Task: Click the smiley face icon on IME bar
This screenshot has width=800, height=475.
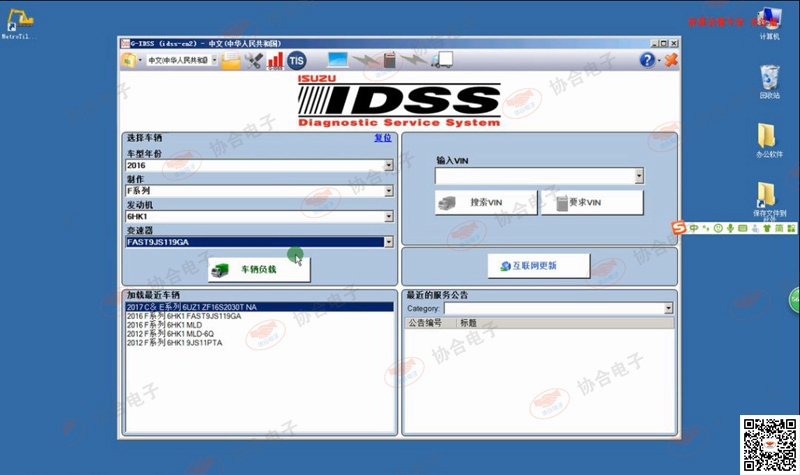Action: [718, 228]
